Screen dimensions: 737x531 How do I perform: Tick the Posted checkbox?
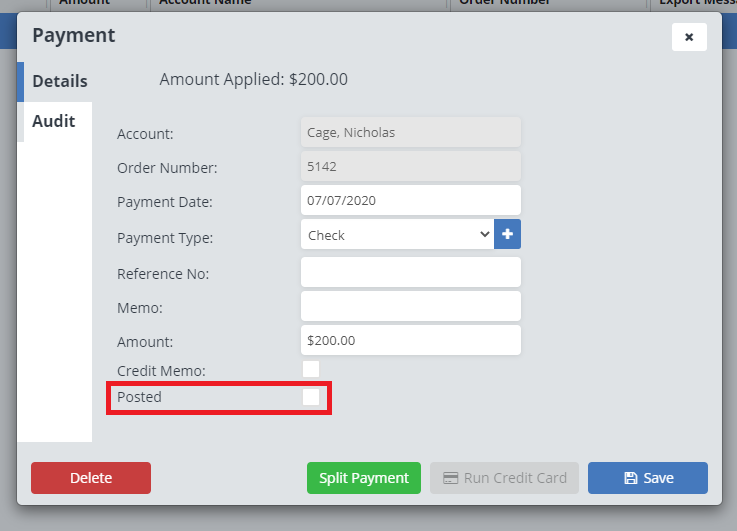tap(311, 397)
